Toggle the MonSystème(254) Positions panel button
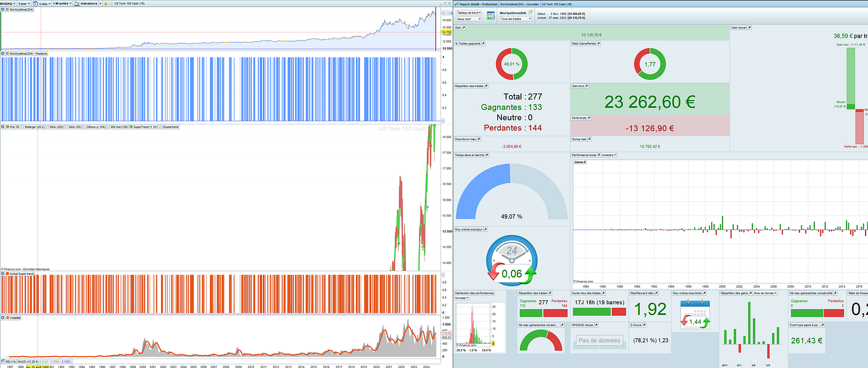The image size is (868, 368). point(3,54)
